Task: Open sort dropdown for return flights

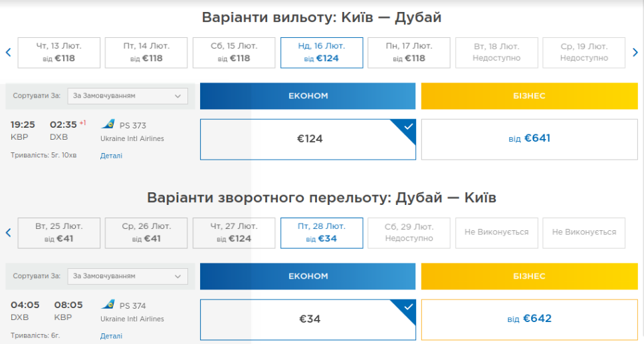Action: [126, 276]
